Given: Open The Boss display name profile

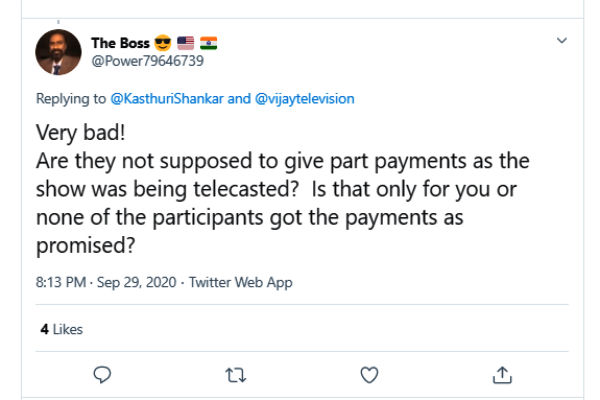Looking at the screenshot, I should pyautogui.click(x=120, y=43).
